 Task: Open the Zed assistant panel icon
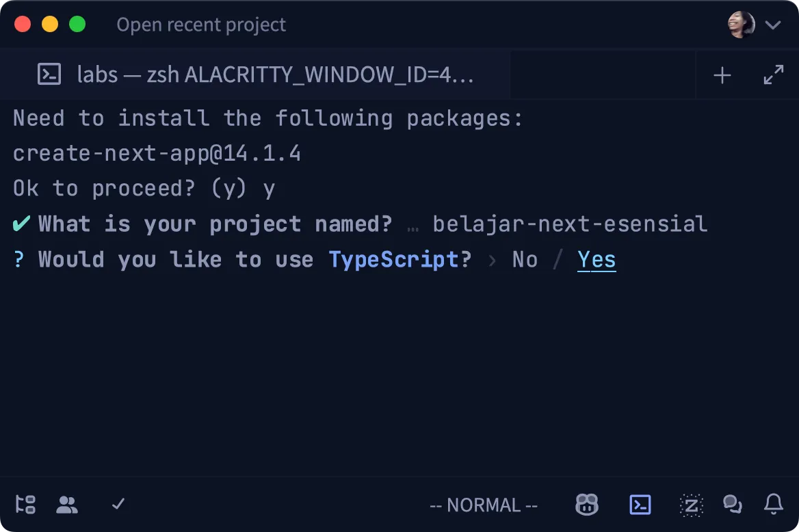click(691, 505)
